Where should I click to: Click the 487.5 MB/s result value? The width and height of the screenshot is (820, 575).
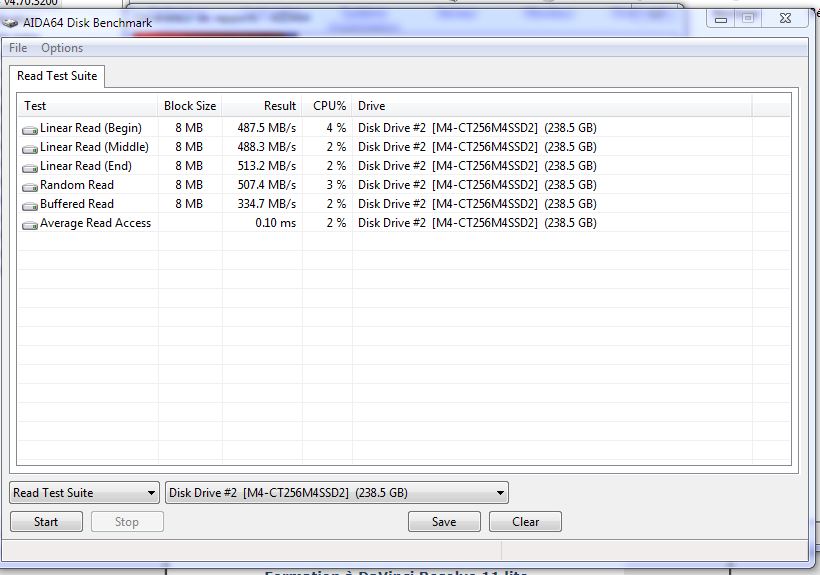[x=267, y=128]
